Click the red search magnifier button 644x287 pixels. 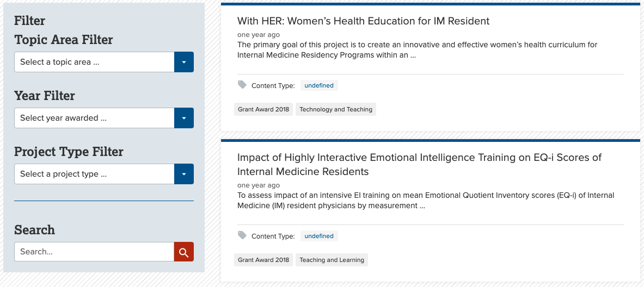pos(183,252)
